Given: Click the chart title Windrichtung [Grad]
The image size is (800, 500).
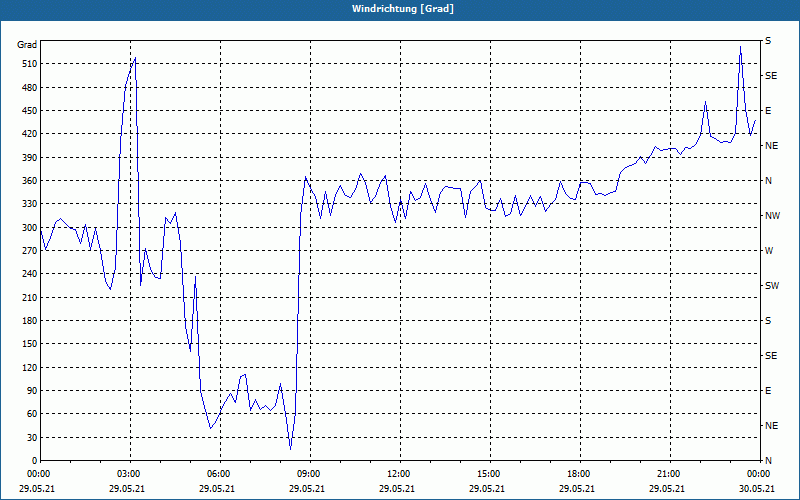Looking at the screenshot, I should pos(403,9).
